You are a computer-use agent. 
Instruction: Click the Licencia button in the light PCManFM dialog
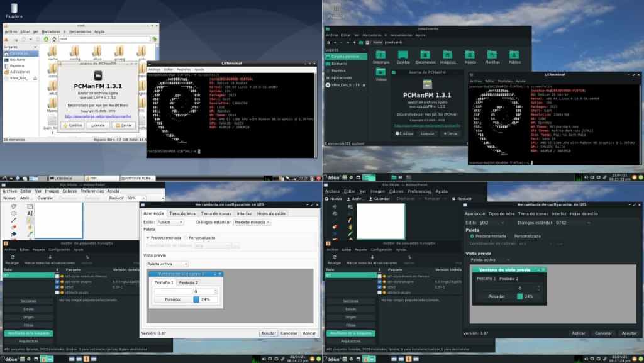[97, 125]
